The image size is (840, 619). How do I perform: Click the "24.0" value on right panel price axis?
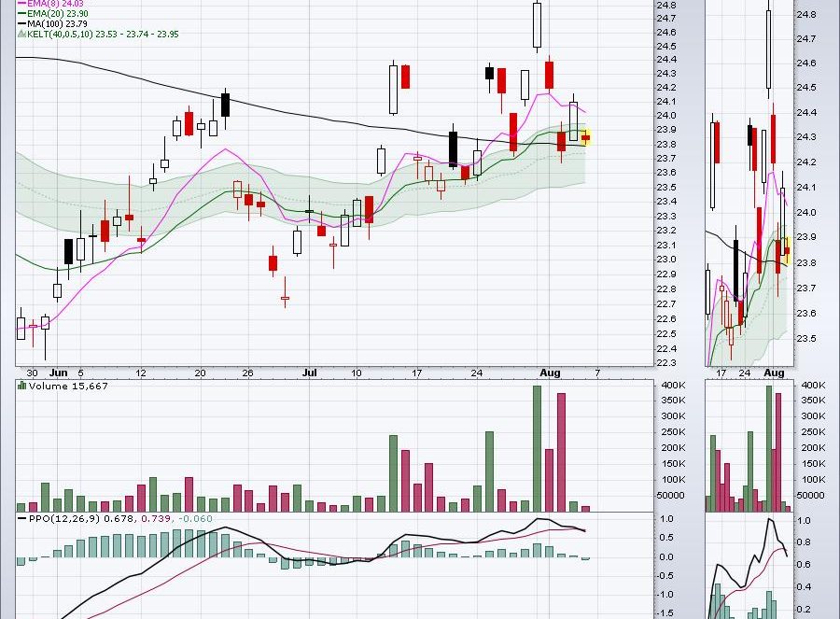806,212
